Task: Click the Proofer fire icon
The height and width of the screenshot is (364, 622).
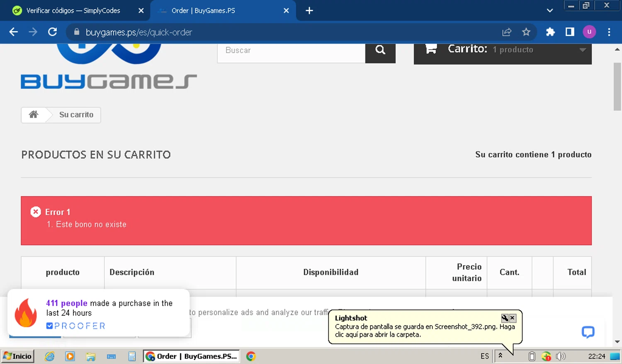Action: pos(26,313)
